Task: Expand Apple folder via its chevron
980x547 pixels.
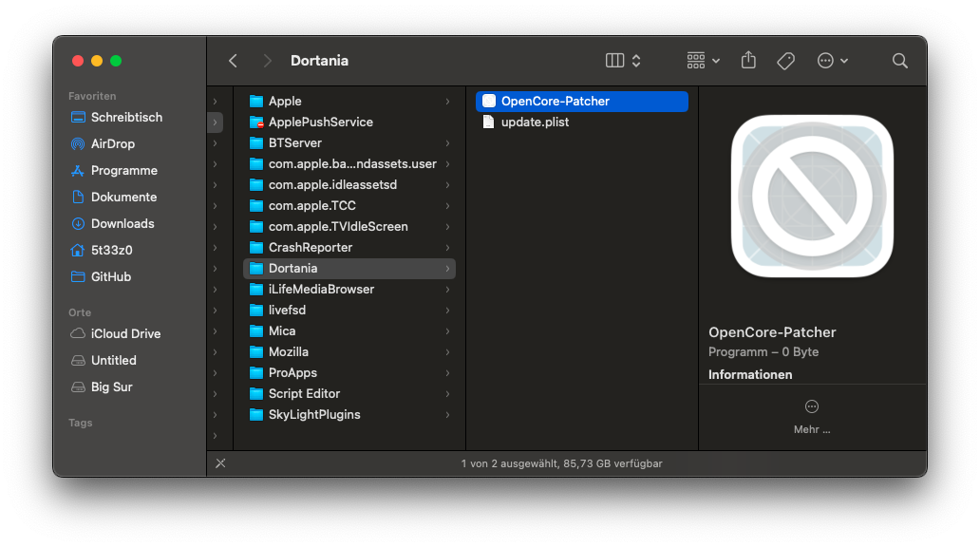Action: pyautogui.click(x=447, y=102)
